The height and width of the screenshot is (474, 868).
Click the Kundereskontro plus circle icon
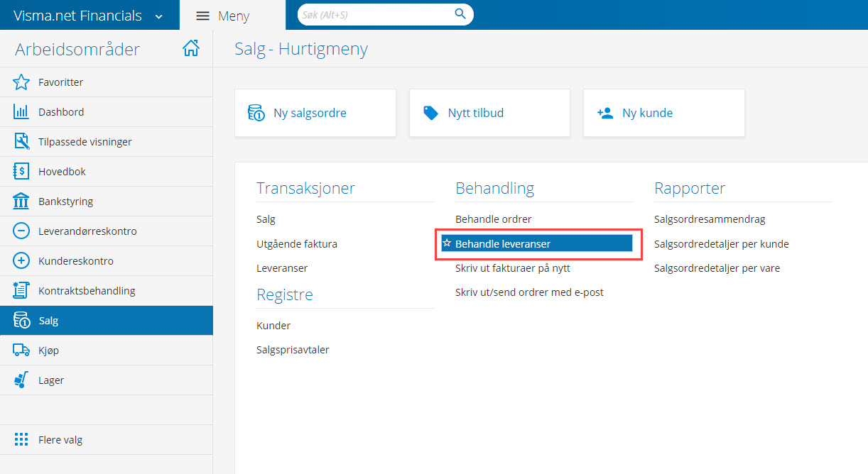pos(21,261)
